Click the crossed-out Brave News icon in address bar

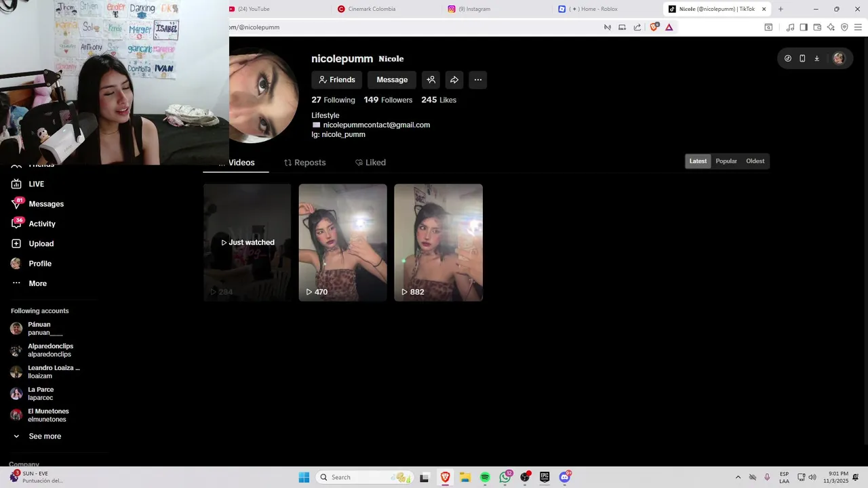(x=608, y=27)
